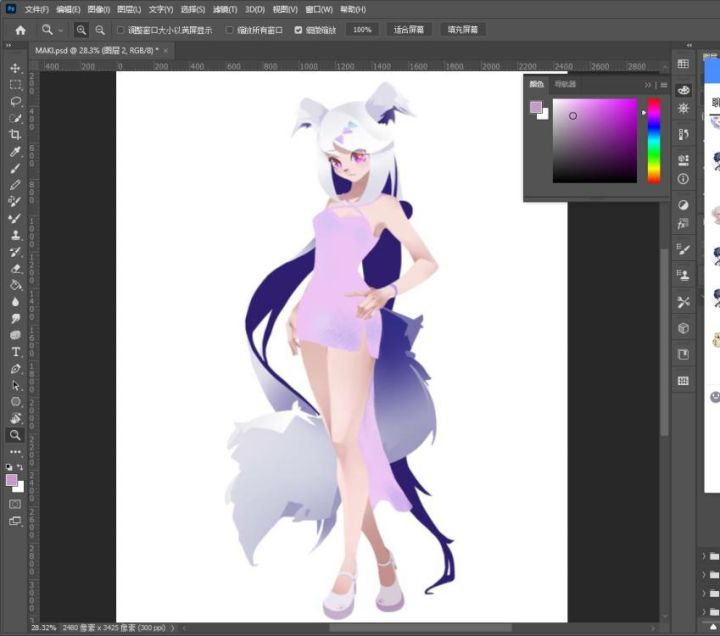The image size is (720, 636).
Task: Select the Pen tool
Action: [x=15, y=369]
